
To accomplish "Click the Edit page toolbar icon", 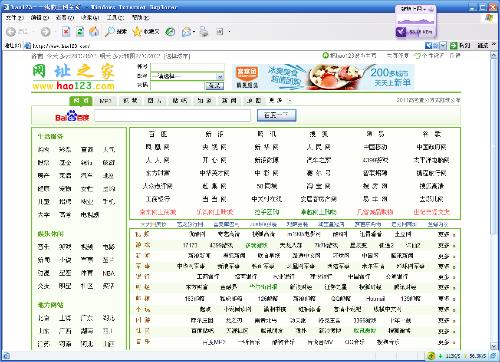I will 220,32.
